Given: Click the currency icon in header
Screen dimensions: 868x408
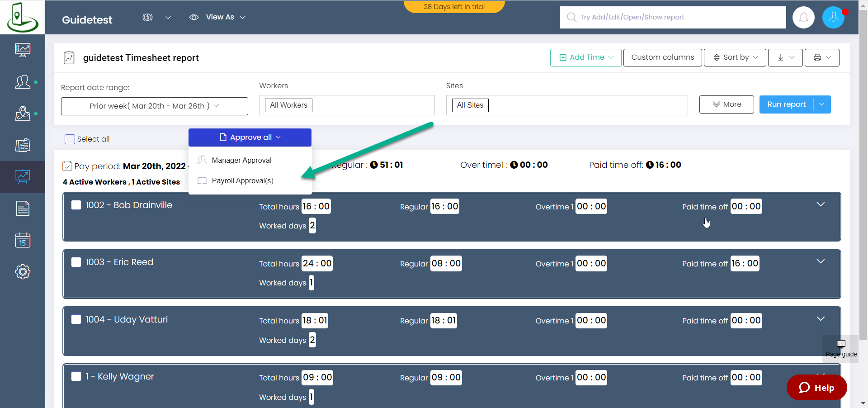Looking at the screenshot, I should pos(147,17).
